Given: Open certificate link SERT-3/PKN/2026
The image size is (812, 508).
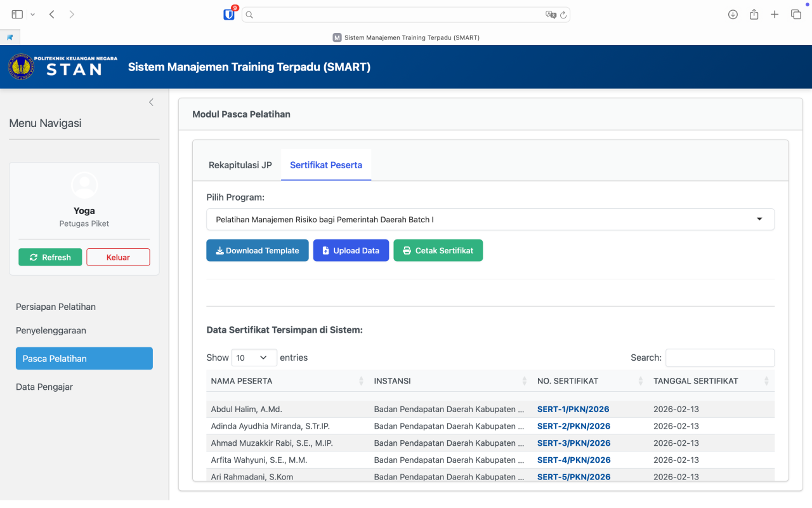Looking at the screenshot, I should (x=573, y=443).
